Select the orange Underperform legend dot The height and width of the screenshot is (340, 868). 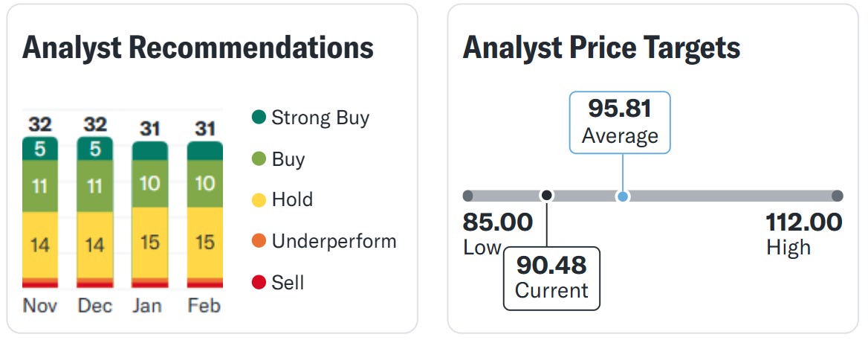tap(259, 241)
